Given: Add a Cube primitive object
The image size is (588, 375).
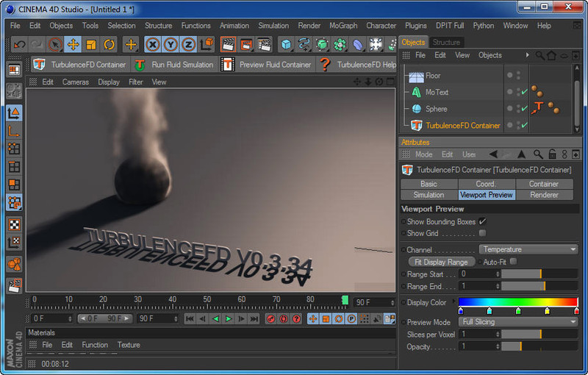Looking at the screenshot, I should (286, 45).
